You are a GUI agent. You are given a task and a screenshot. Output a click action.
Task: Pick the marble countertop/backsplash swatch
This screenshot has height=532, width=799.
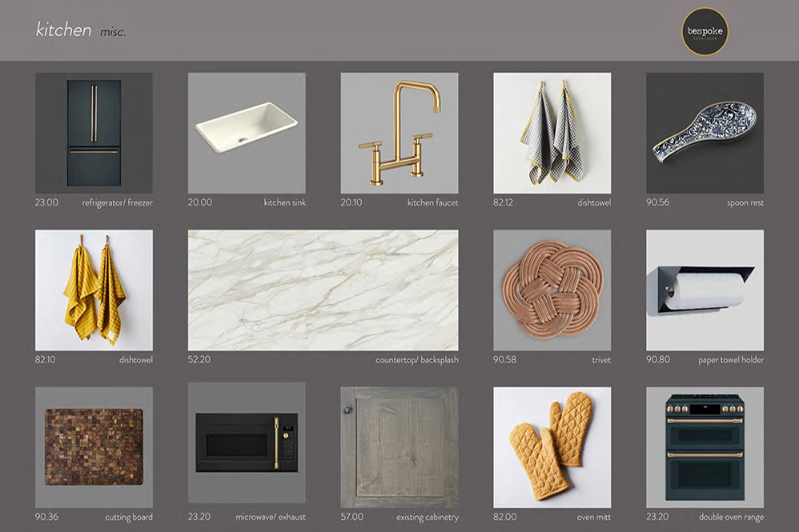click(323, 290)
